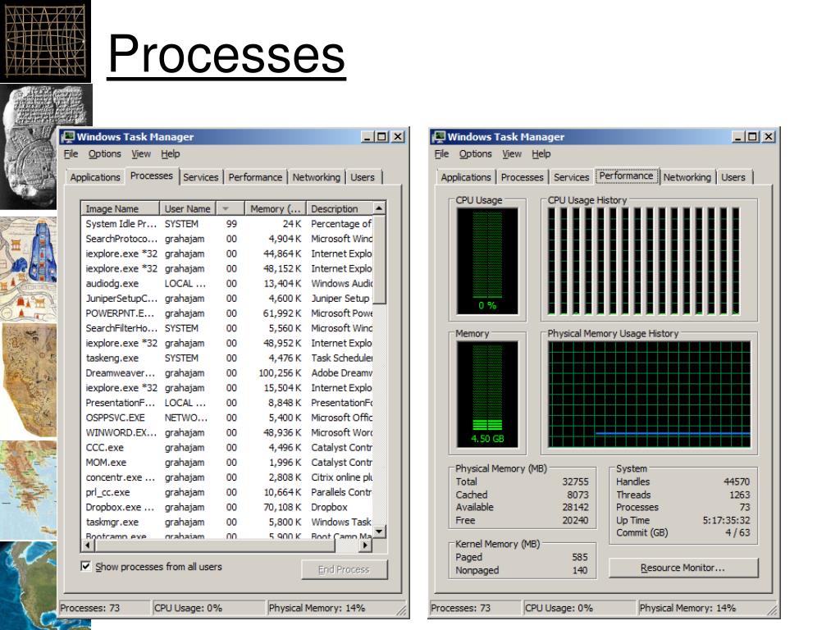The width and height of the screenshot is (840, 630).
Task: Switch to Networking tab in left window
Action: (x=316, y=177)
